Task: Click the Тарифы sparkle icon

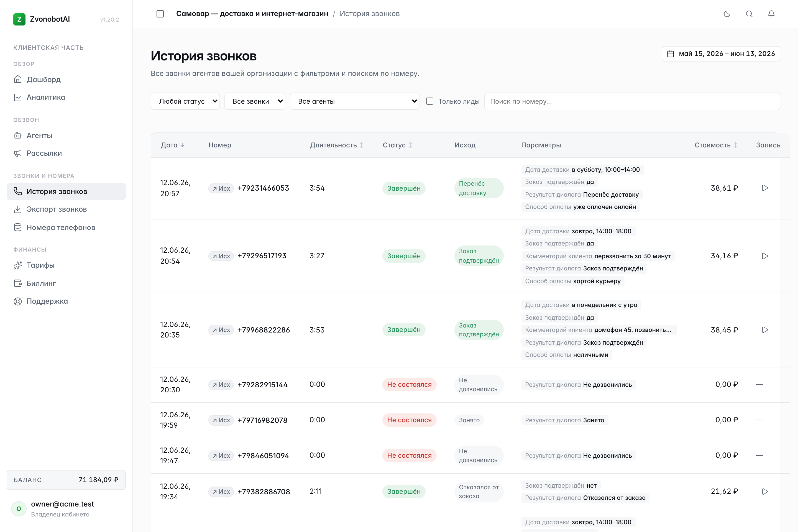Action: tap(18, 265)
